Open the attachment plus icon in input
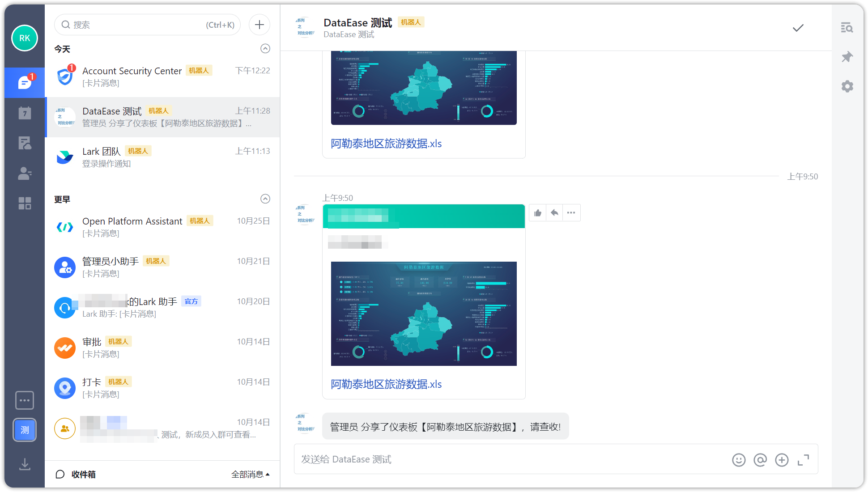Viewport: 868px width, 492px height. (782, 460)
